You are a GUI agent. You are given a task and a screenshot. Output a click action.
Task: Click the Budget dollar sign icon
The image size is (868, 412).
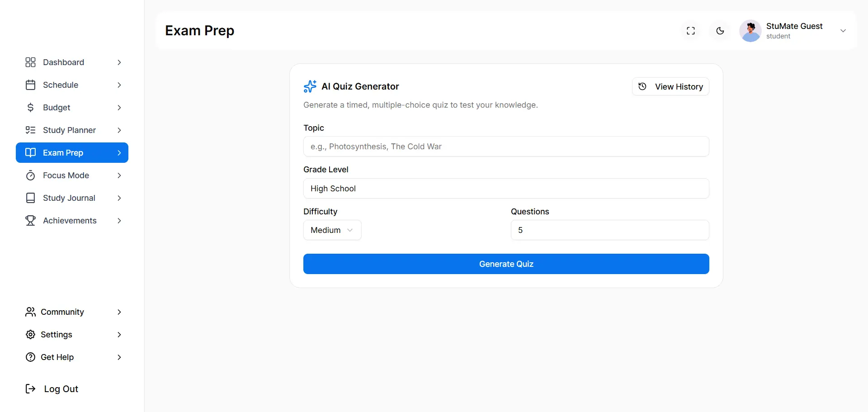coord(30,108)
